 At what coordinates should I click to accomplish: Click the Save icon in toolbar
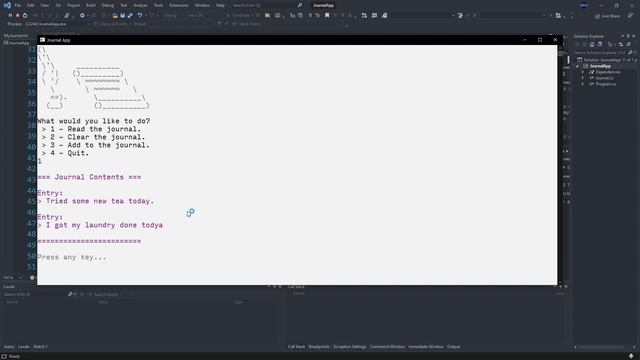point(122,16)
